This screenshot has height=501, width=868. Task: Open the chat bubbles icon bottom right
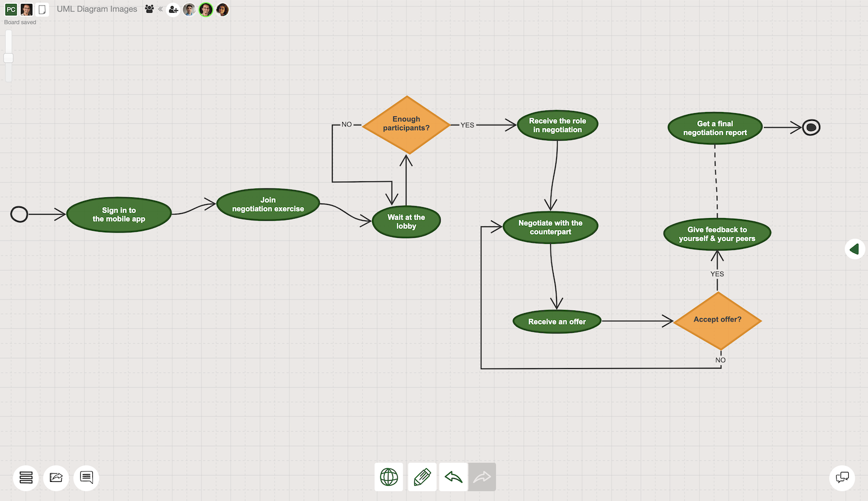(x=842, y=477)
